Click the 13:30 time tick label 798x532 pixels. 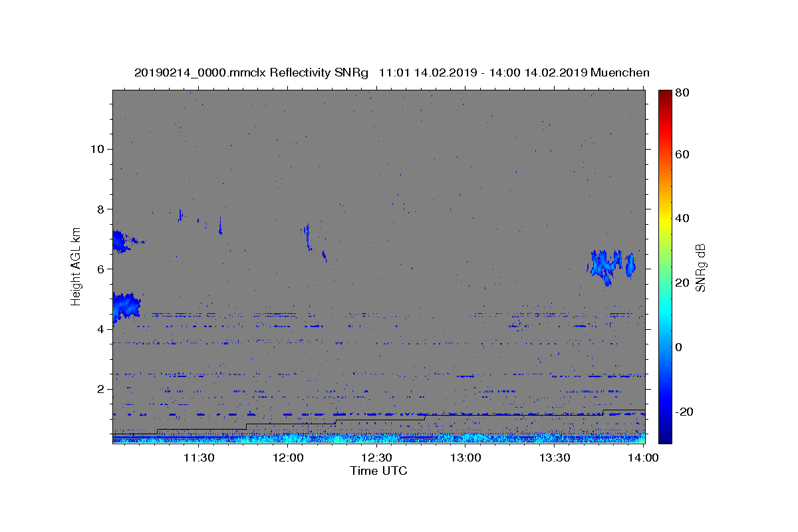pyautogui.click(x=555, y=458)
